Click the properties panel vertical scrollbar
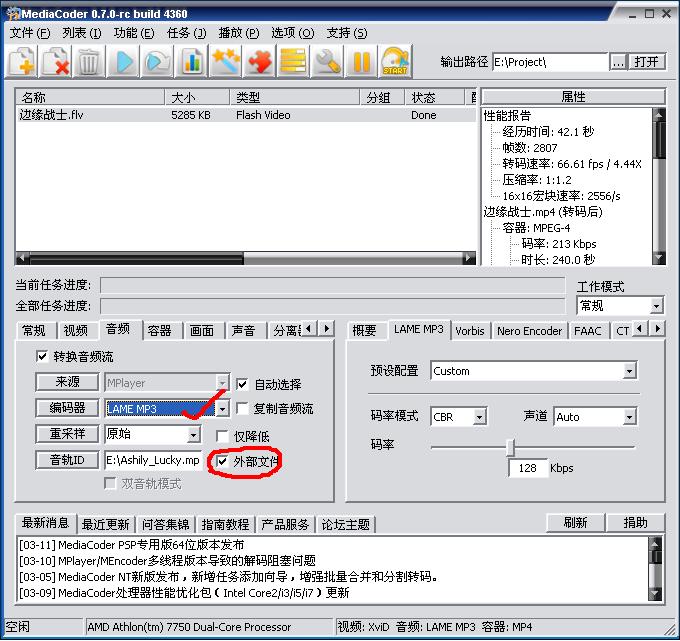Viewport: 680px width, 641px height. (x=659, y=186)
